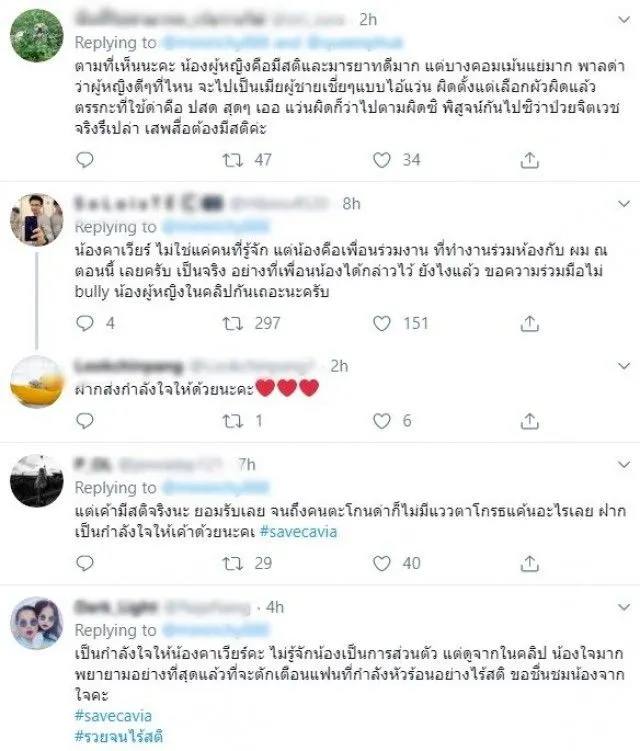Viewport: 640px width, 751px height.
Task: Retweet the three-hearts reply posted 2h ago
Action: pos(233,421)
